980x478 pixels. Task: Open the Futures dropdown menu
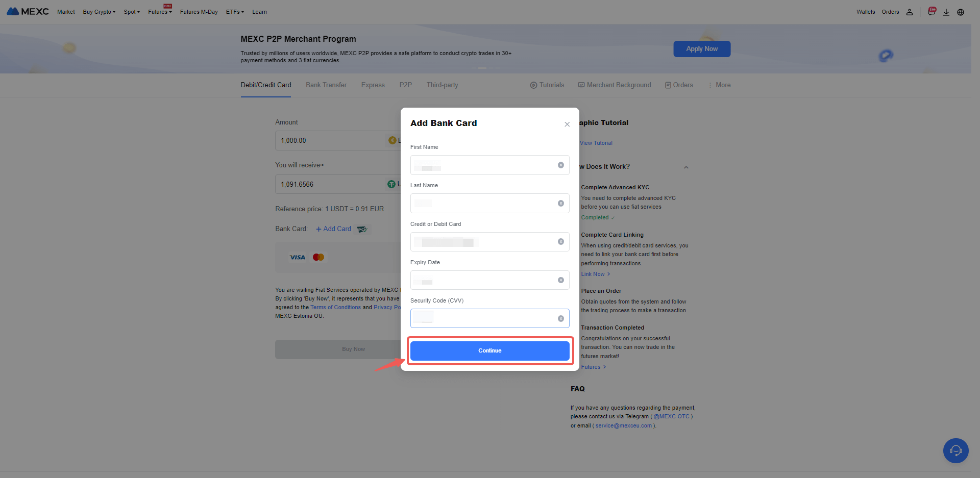(x=160, y=12)
